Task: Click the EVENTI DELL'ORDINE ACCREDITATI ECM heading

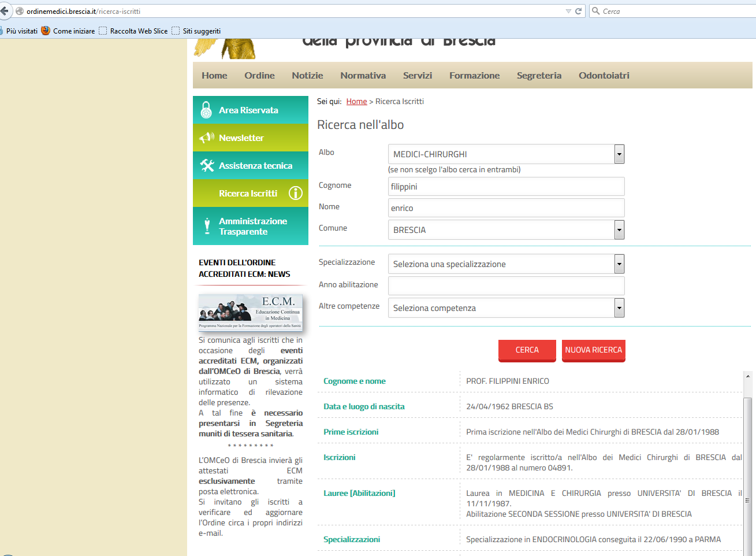Action: (x=245, y=268)
